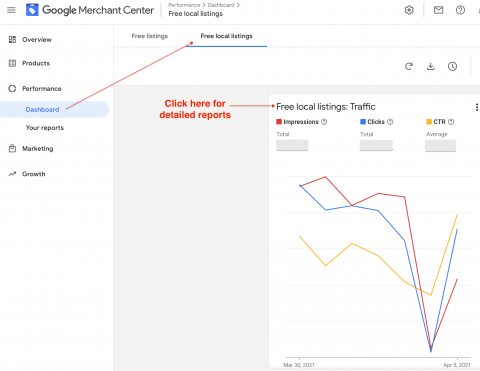480x371 pixels.
Task: Click the Performance breadcrumb link
Action: coord(184,5)
